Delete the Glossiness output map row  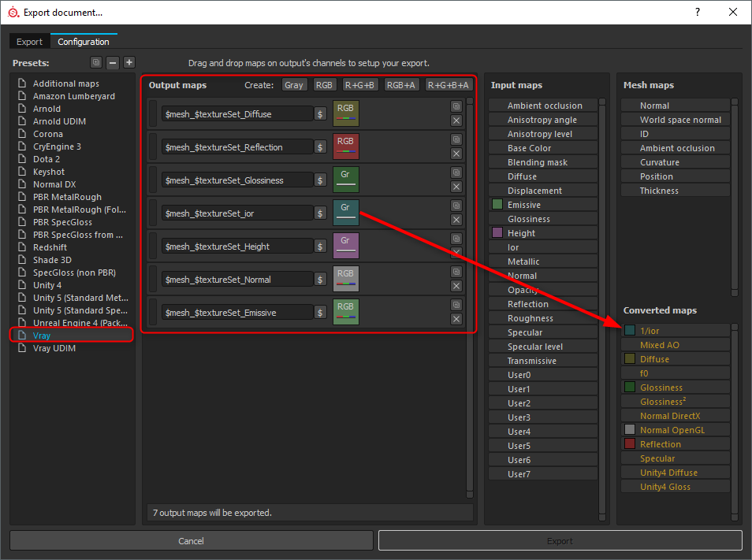[x=456, y=187]
